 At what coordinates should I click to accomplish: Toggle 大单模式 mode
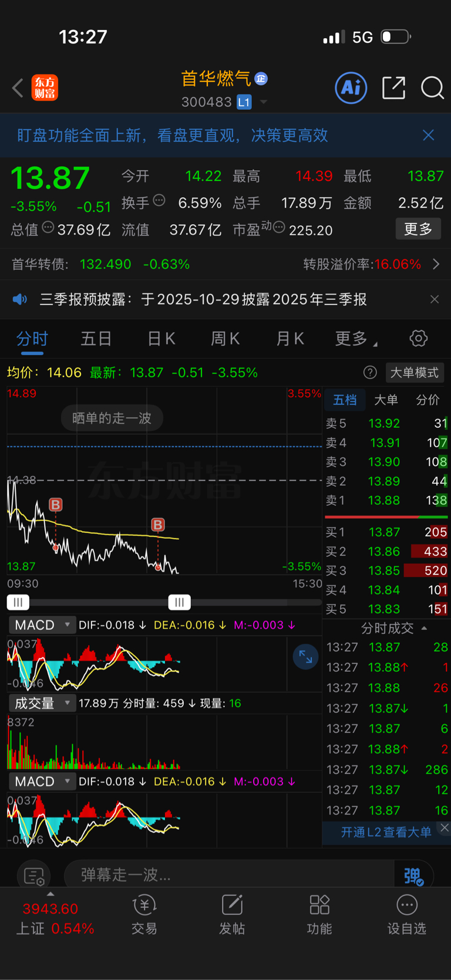415,373
